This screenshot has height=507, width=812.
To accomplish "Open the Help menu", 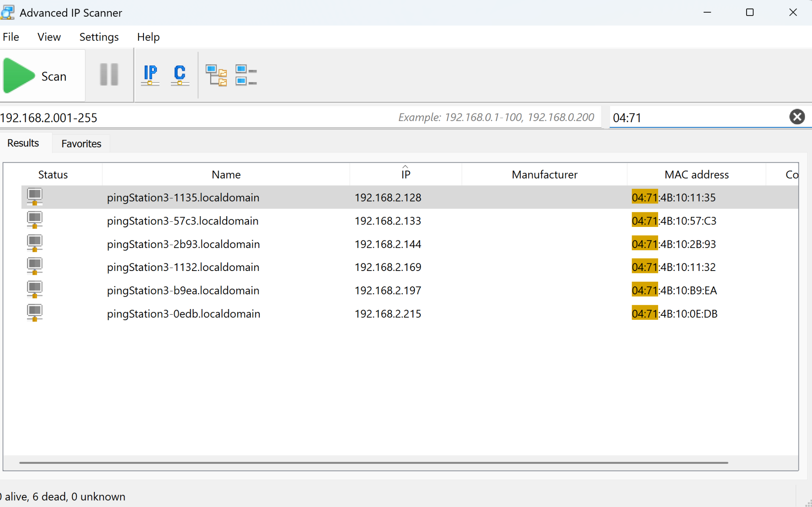I will [148, 37].
